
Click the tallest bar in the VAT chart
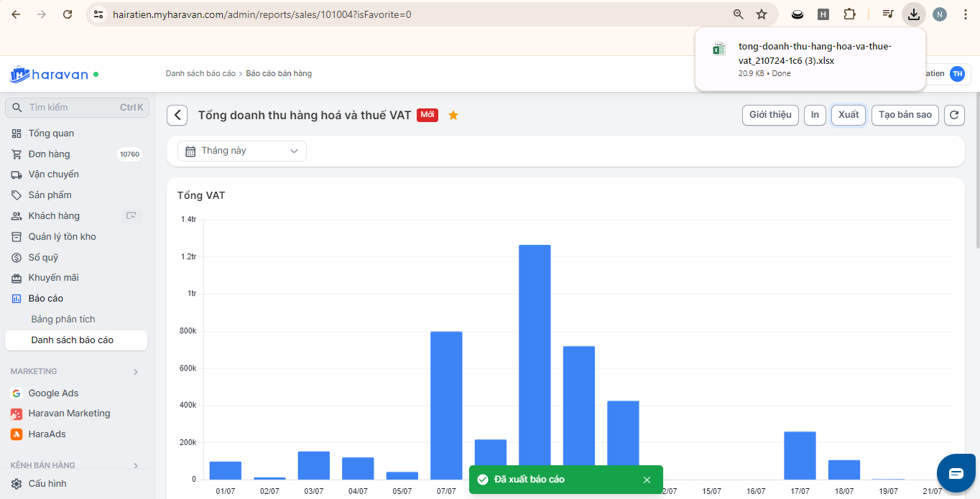pyautogui.click(x=535, y=362)
